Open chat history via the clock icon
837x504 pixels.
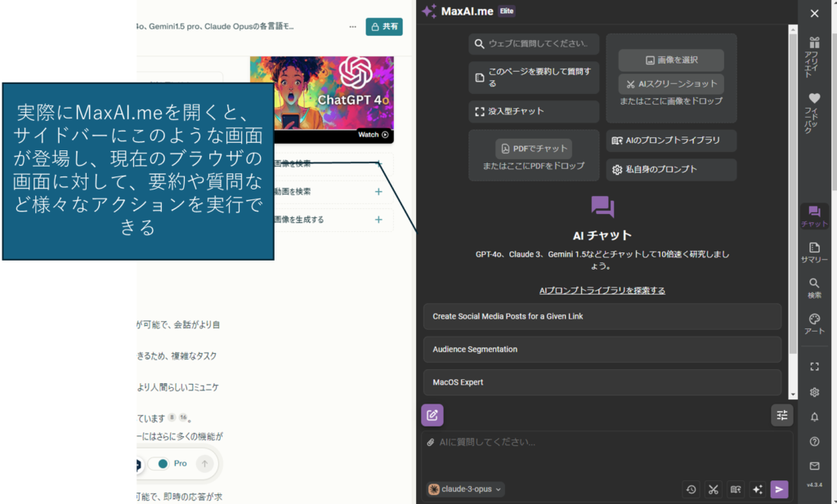691,488
